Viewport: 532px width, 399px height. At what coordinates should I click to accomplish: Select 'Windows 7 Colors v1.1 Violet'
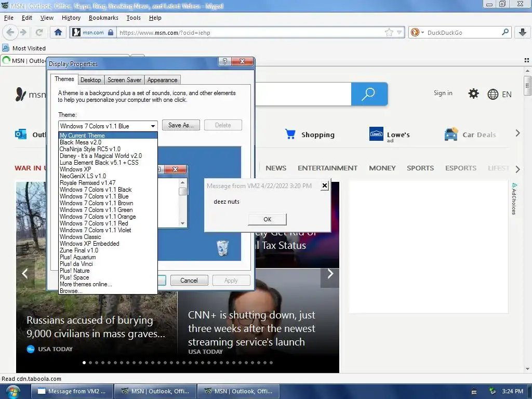point(108,230)
